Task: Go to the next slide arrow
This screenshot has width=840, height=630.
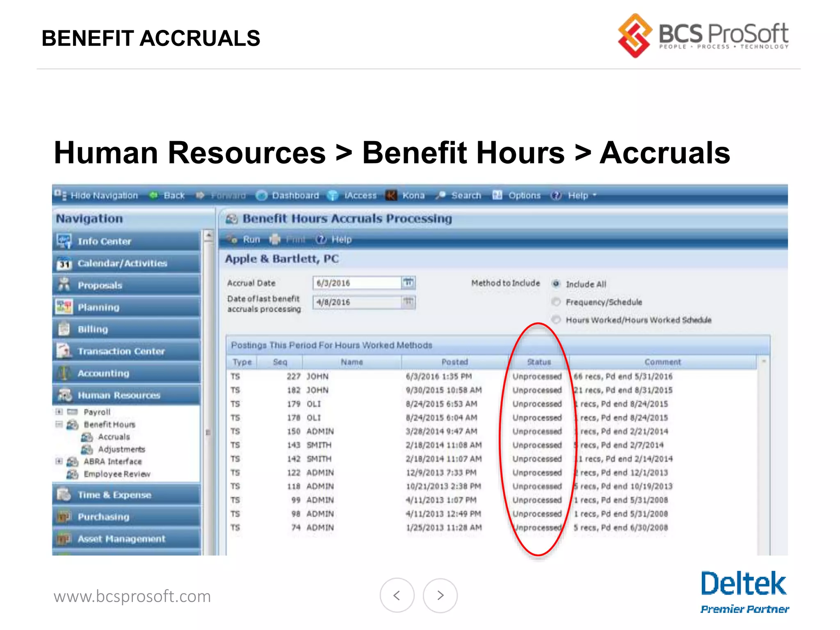Action: [440, 595]
